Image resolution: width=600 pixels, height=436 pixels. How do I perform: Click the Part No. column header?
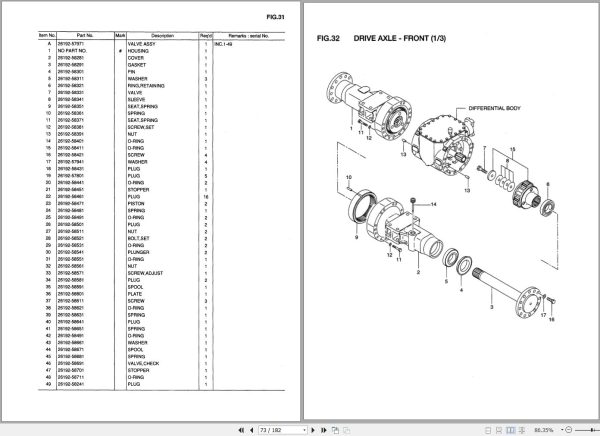[85, 36]
